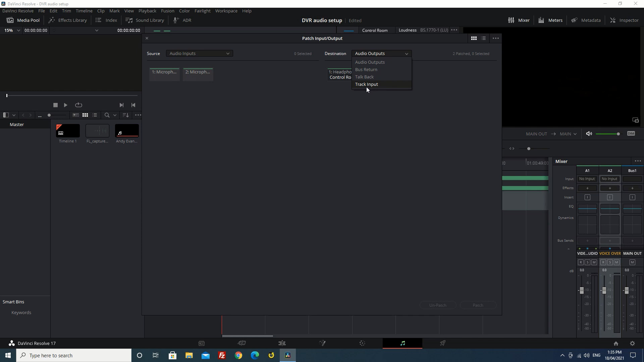Screen dimensions: 644x362
Task: Go to the Media page
Action: tap(202, 343)
